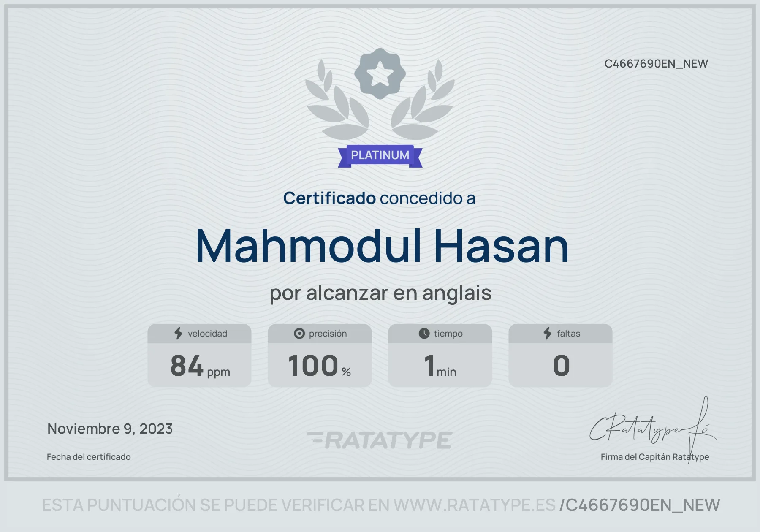Click the target icon beside precisión
Screen dimensions: 760x532
(299, 334)
